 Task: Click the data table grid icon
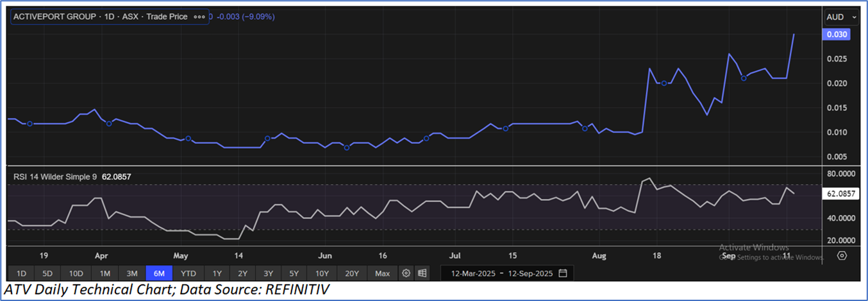pyautogui.click(x=422, y=273)
